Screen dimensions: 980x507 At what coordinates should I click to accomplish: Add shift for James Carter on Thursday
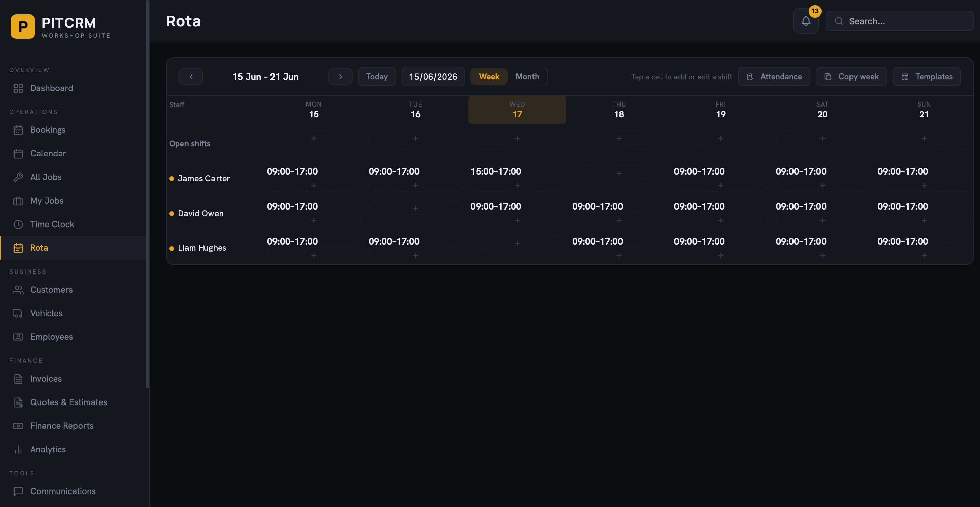619,173
